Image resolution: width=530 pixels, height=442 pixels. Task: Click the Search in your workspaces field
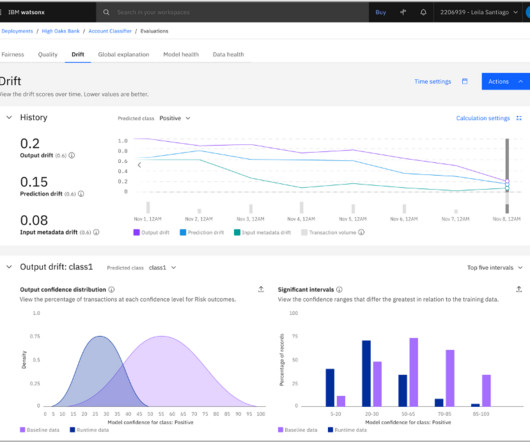point(232,12)
